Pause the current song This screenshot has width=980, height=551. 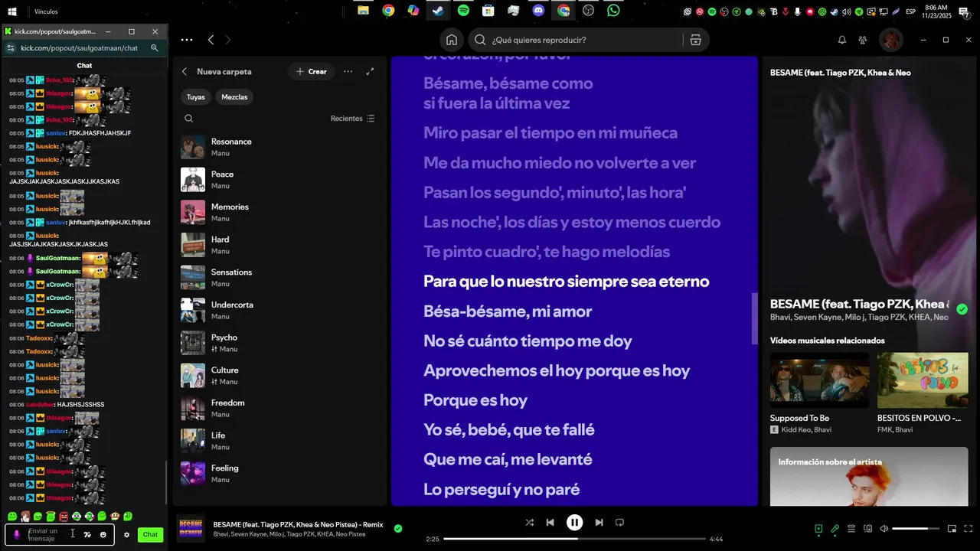coord(574,523)
